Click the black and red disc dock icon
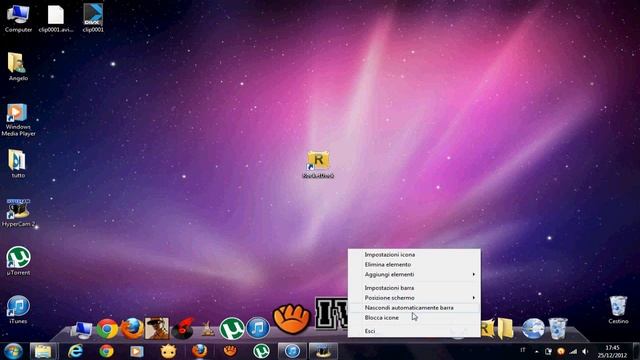This screenshot has width=640, height=360. tap(183, 329)
